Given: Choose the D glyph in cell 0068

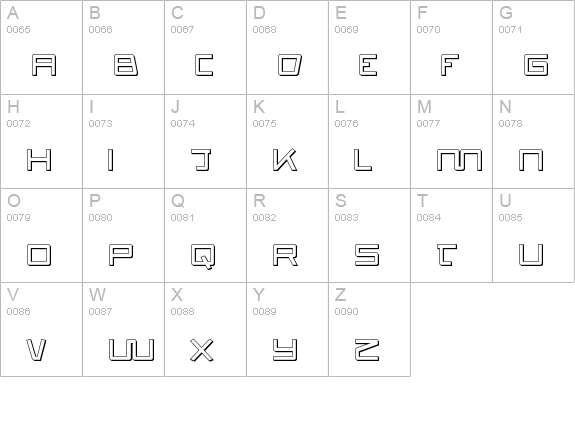Looking at the screenshot, I should tap(290, 65).
